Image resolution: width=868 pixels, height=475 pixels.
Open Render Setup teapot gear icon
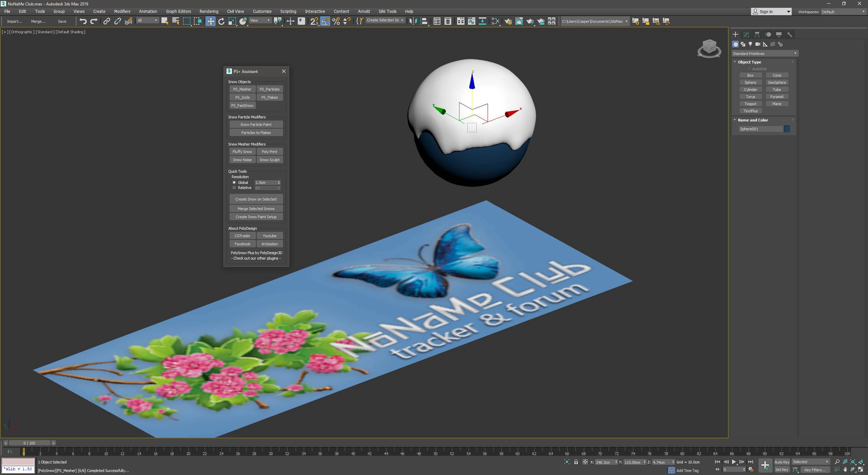tap(508, 21)
